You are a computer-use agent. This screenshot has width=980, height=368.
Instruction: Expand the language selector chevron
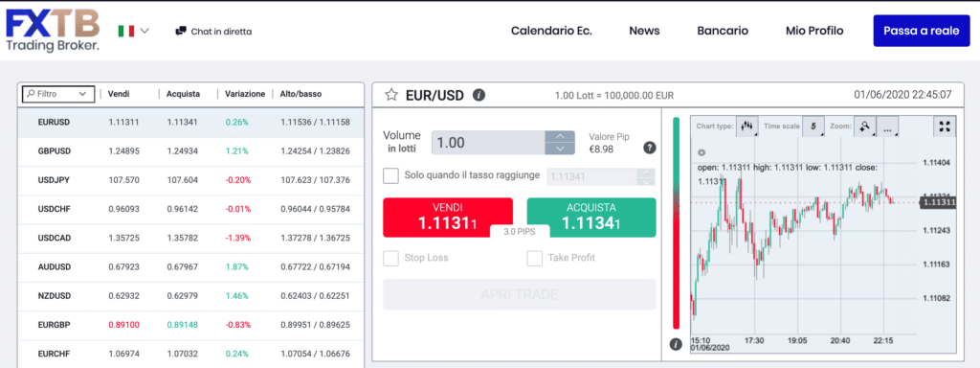coord(145,31)
